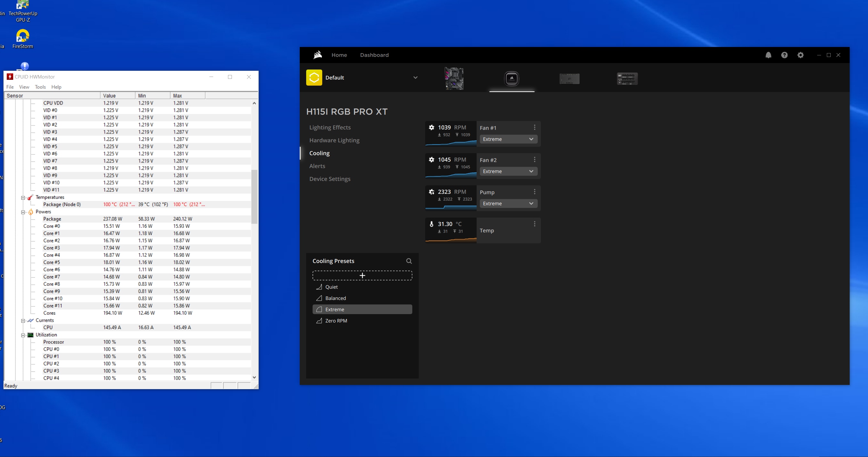Open Device Settings section

pos(330,179)
